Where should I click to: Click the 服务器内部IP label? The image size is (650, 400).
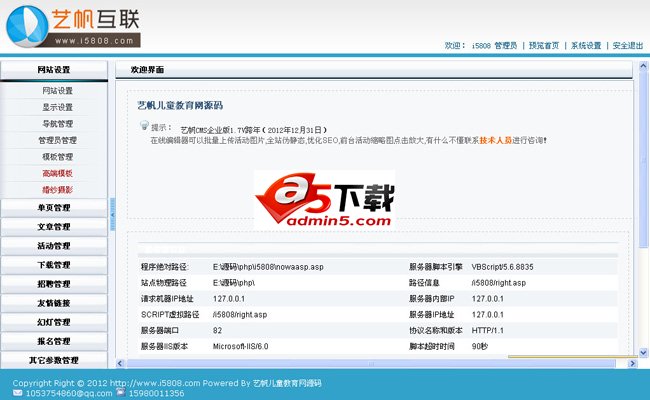(x=432, y=299)
